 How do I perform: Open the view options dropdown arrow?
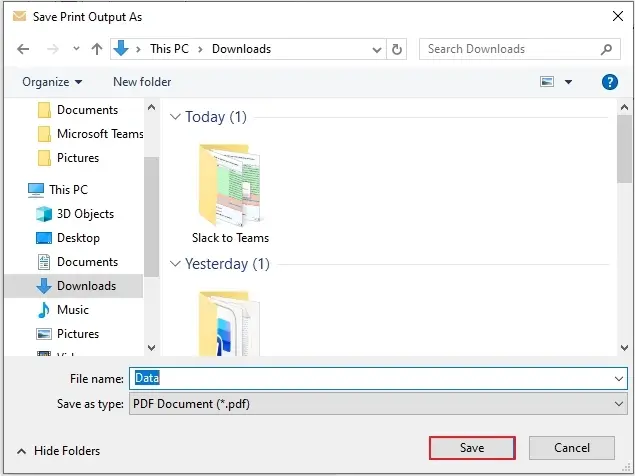click(x=569, y=82)
